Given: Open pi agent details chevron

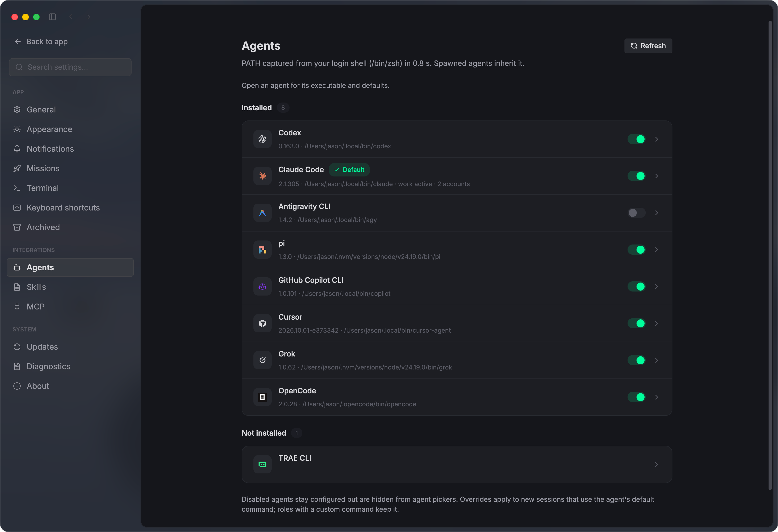Looking at the screenshot, I should tap(656, 249).
